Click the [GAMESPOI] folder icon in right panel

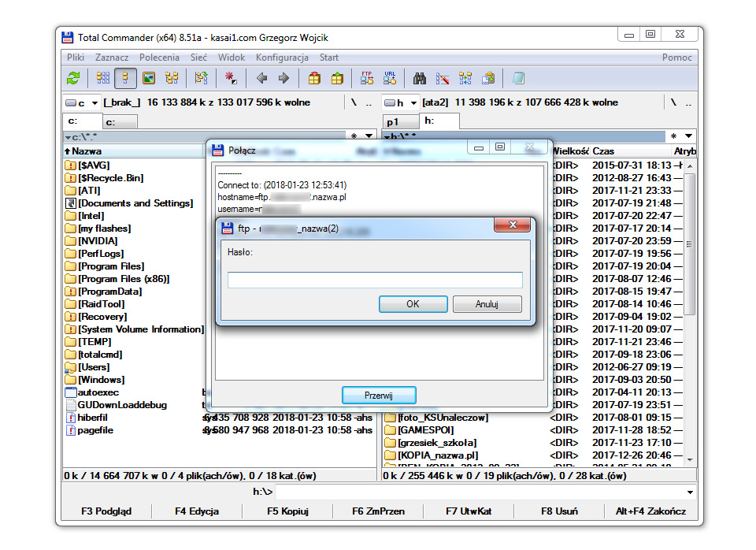[390, 430]
